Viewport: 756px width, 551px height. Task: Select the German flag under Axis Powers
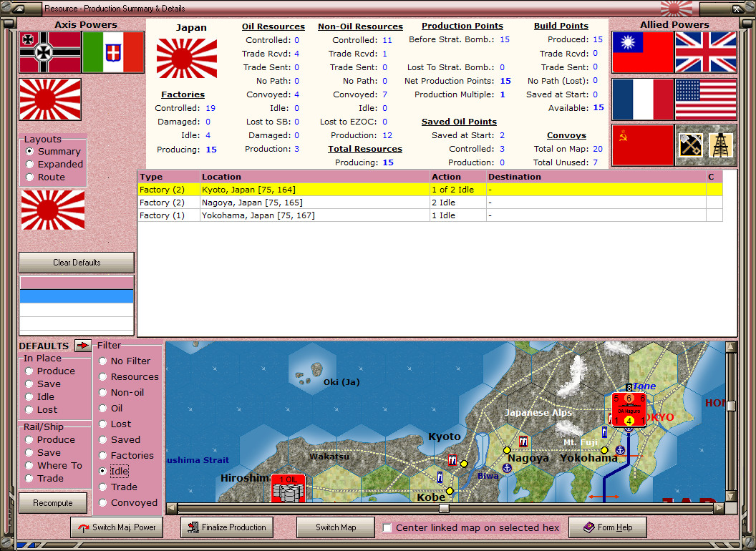[x=49, y=53]
